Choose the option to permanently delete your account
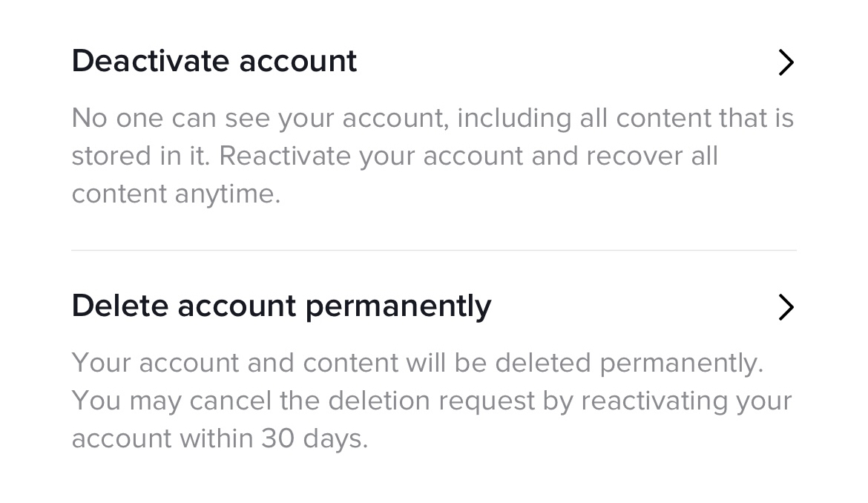Screen dimensions: 868x503 280,306
